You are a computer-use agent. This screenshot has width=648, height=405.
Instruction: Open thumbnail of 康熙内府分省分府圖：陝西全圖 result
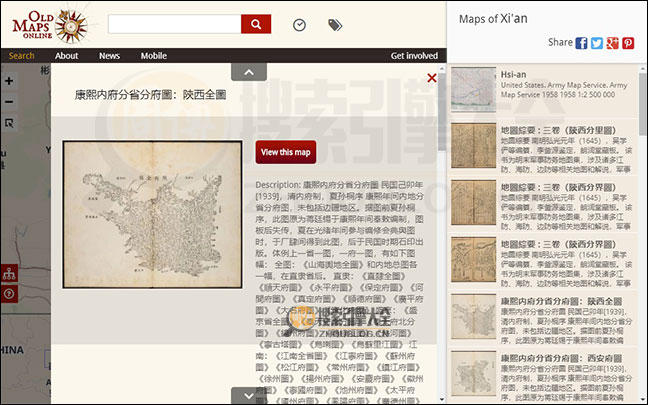(474, 317)
